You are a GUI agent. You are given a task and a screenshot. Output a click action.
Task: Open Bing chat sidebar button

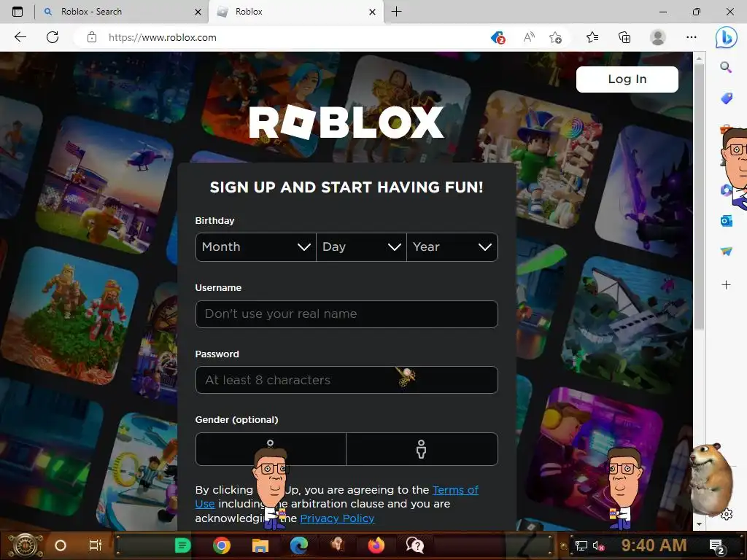pyautogui.click(x=726, y=38)
